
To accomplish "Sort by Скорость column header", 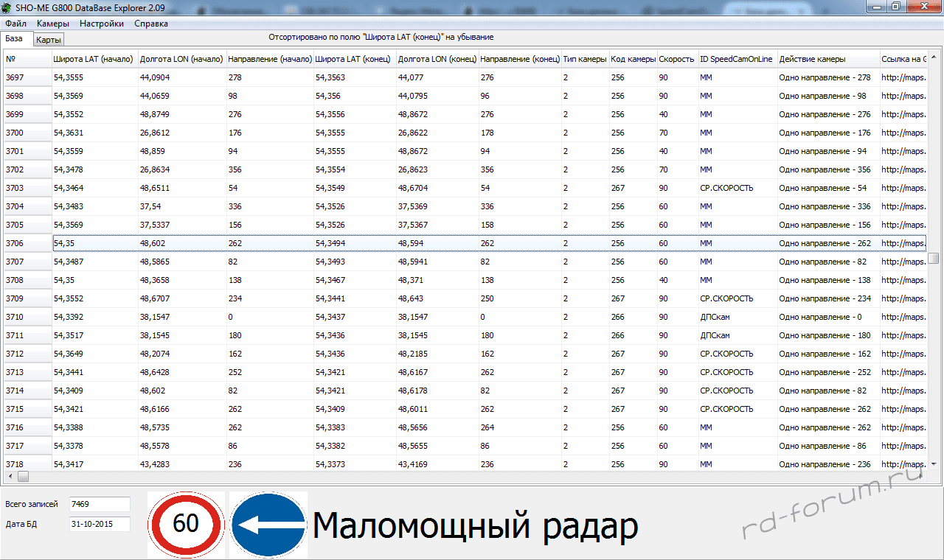I will pos(678,59).
